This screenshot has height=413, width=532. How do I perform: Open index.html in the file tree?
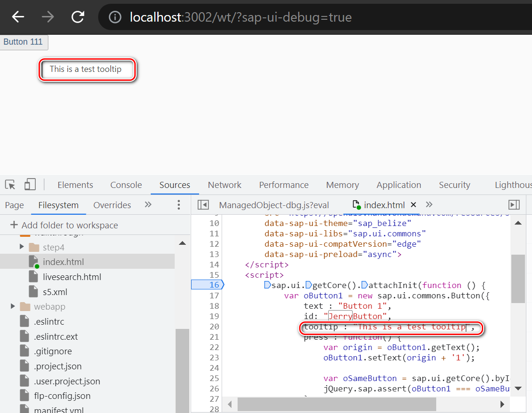click(63, 262)
